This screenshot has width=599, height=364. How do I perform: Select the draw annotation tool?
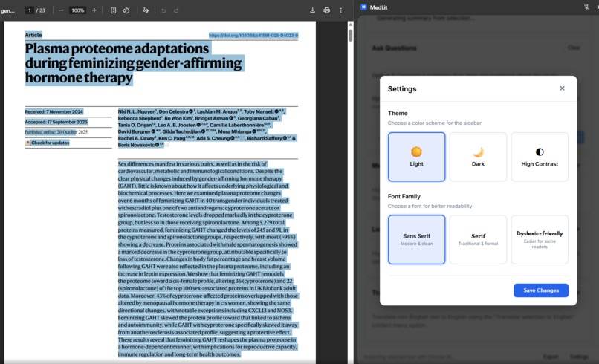(x=146, y=10)
